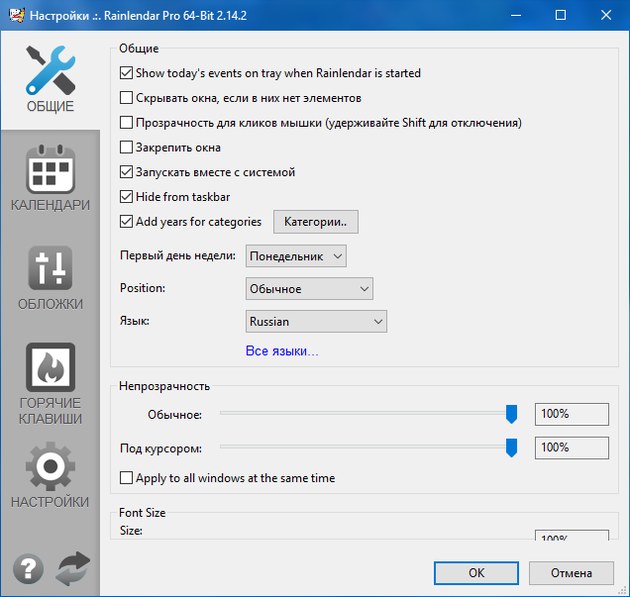630x597 pixels.
Task: Open the Все языки... link
Action: (282, 351)
